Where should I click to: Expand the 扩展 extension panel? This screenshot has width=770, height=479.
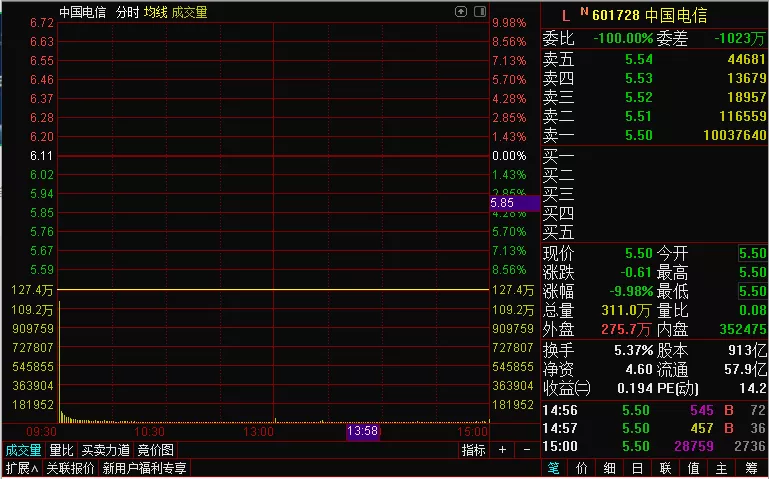(x=21, y=468)
